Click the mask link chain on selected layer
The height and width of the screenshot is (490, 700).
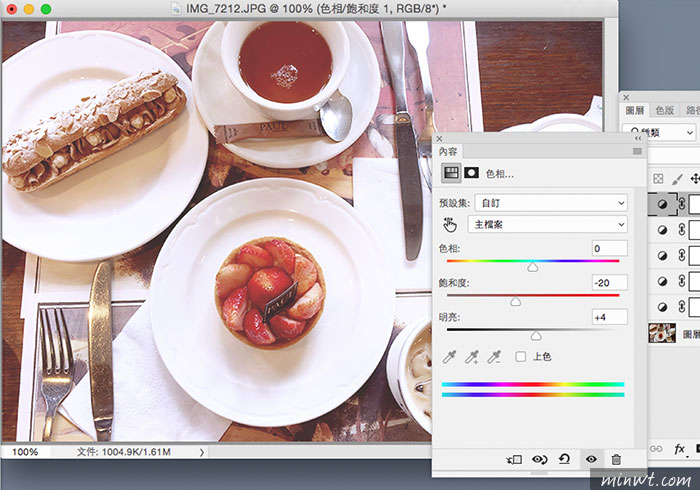(681, 204)
